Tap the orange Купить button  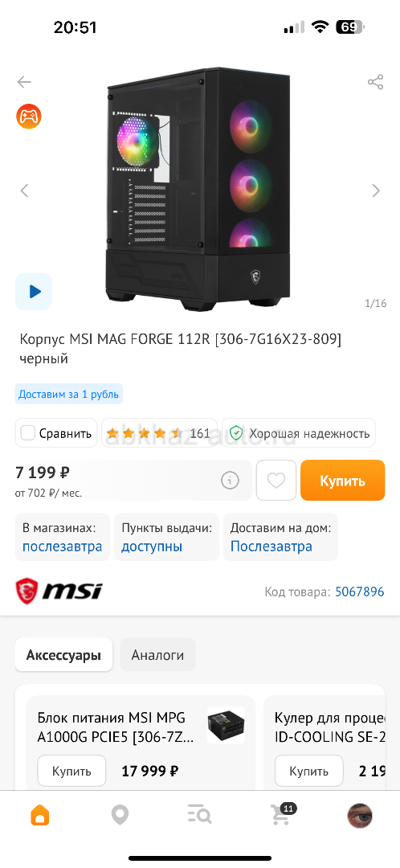342,481
